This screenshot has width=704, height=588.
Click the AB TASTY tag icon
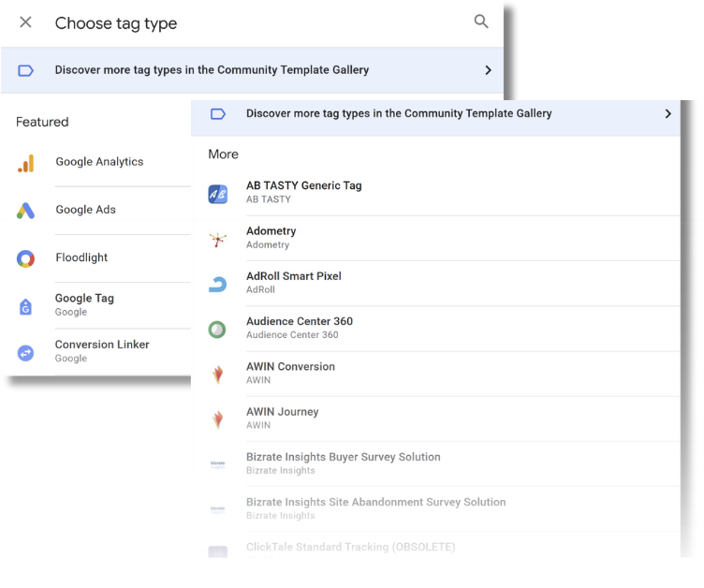pos(217,194)
